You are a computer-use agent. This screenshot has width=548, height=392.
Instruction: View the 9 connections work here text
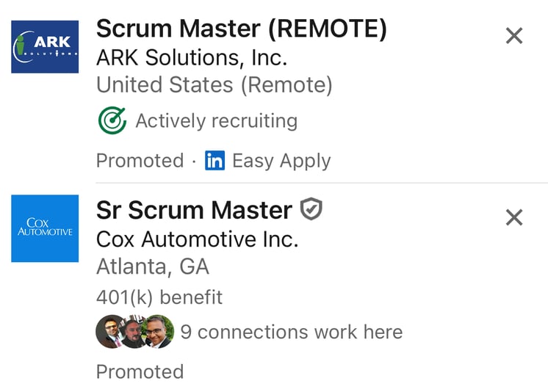click(x=292, y=332)
